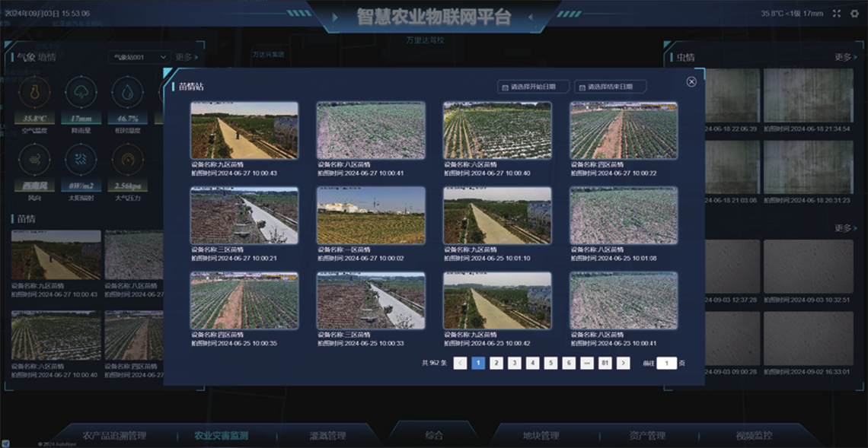Screen dimensions: 868x448
Task: Switch to the 地块管理 tab
Action: click(541, 436)
